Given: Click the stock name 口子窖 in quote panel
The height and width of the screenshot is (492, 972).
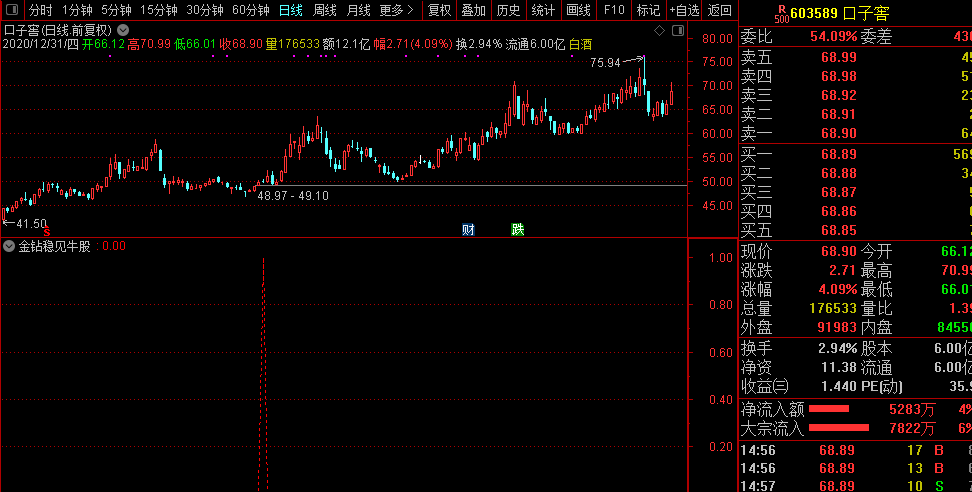Looking at the screenshot, I should pyautogui.click(x=866, y=14).
